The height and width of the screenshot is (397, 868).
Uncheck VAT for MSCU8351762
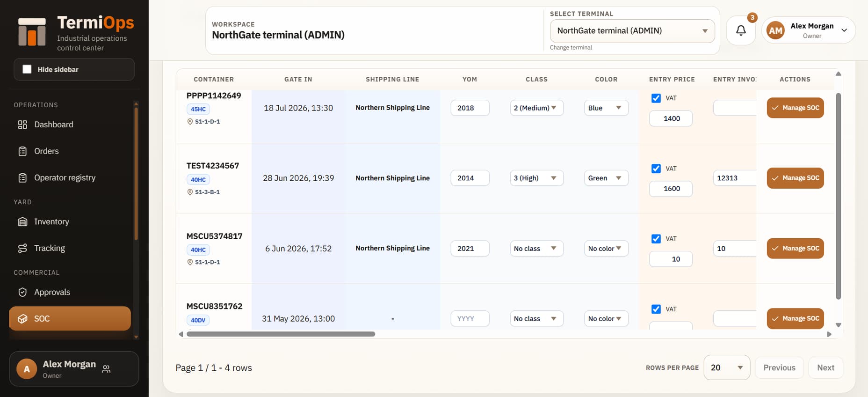[x=656, y=309]
